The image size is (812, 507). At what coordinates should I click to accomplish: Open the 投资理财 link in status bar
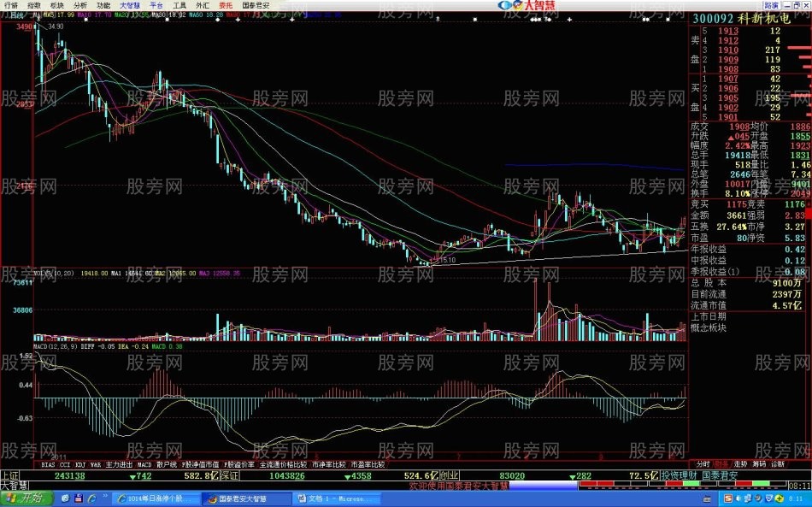pos(679,475)
